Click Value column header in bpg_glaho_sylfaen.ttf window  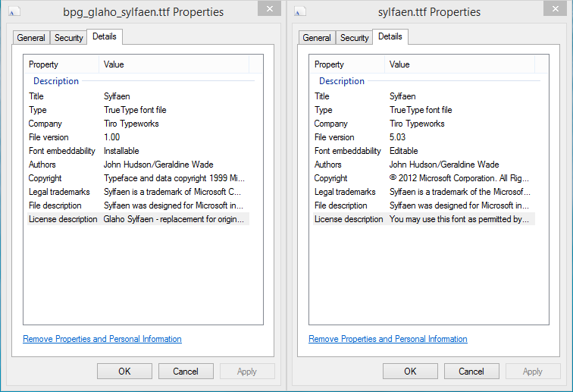[x=174, y=64]
